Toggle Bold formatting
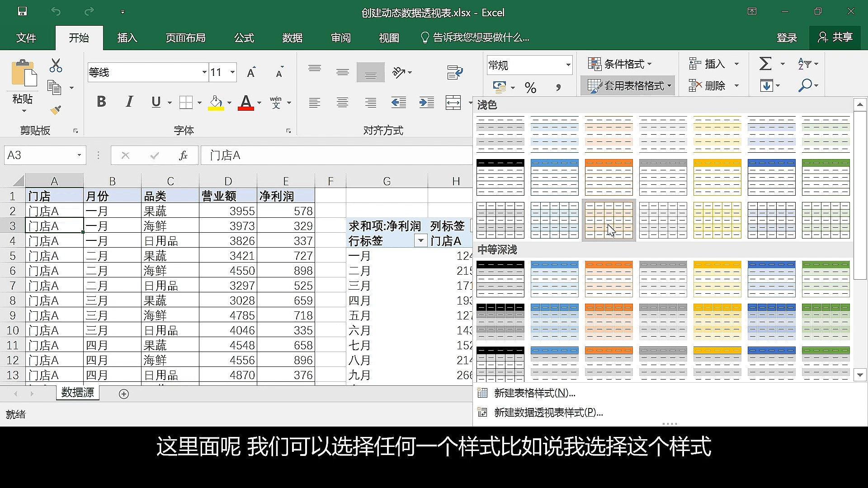This screenshot has height=488, width=868. (x=101, y=102)
